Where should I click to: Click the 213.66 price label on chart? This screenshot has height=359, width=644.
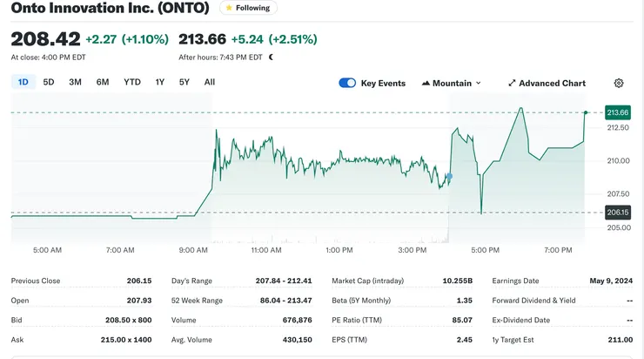pos(618,112)
